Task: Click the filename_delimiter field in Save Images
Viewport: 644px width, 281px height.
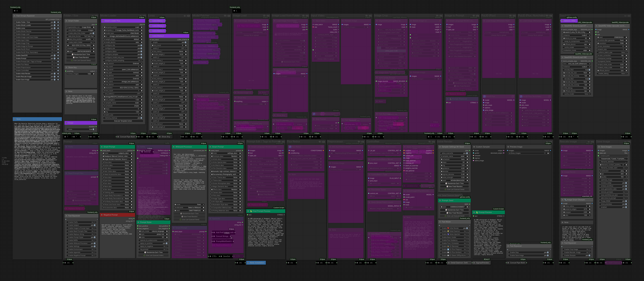Action: tap(614, 162)
